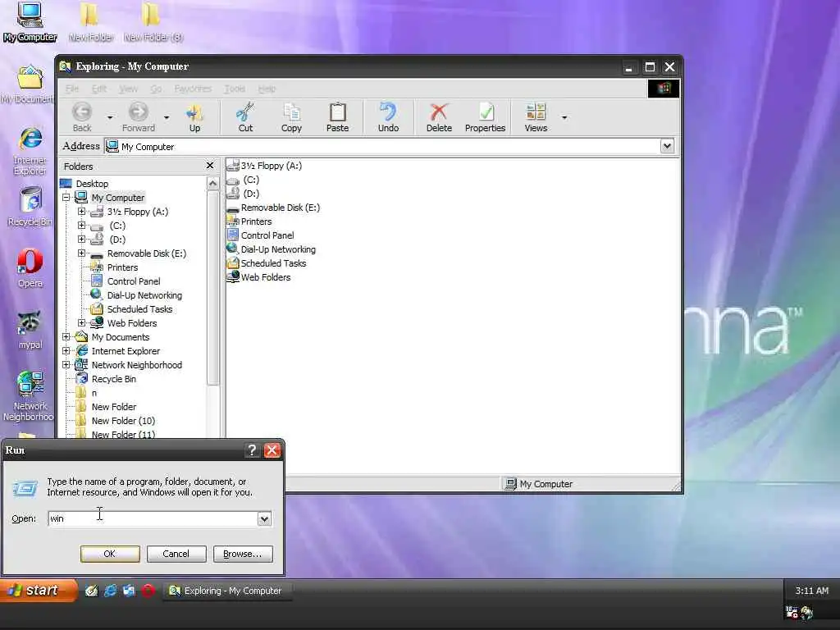
Task: Select Opera desktop icon
Action: pyautogui.click(x=30, y=268)
